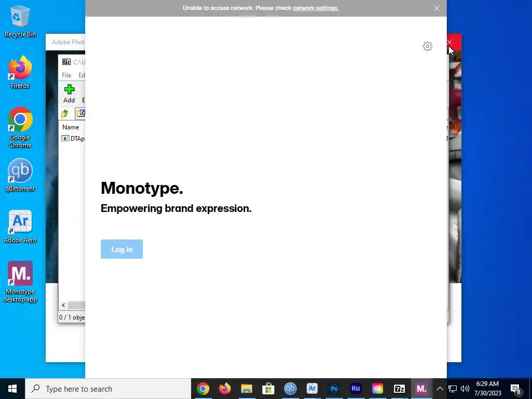Click the Add button in 7-Zip
This screenshot has width=532, height=399.
click(x=69, y=94)
